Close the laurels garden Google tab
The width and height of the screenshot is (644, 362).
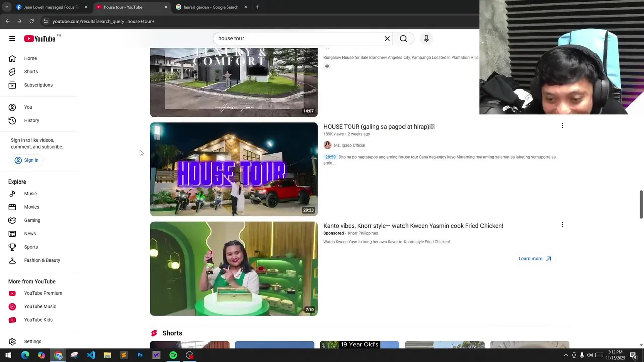point(246,7)
